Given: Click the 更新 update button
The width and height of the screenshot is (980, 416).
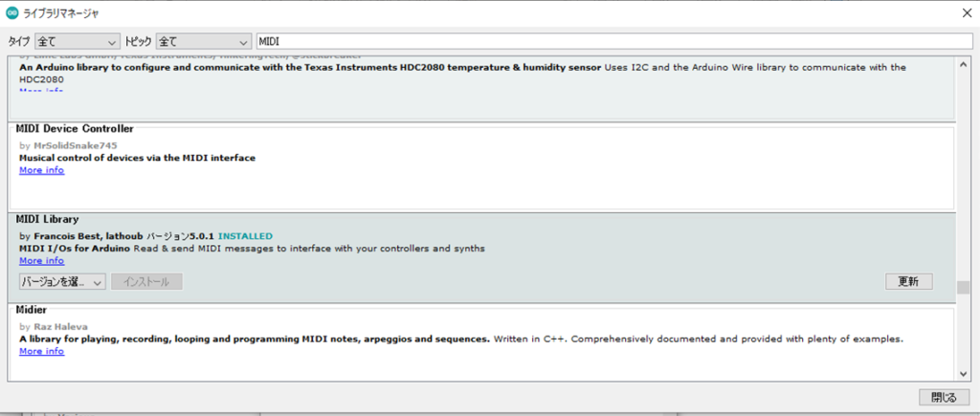Looking at the screenshot, I should 909,282.
